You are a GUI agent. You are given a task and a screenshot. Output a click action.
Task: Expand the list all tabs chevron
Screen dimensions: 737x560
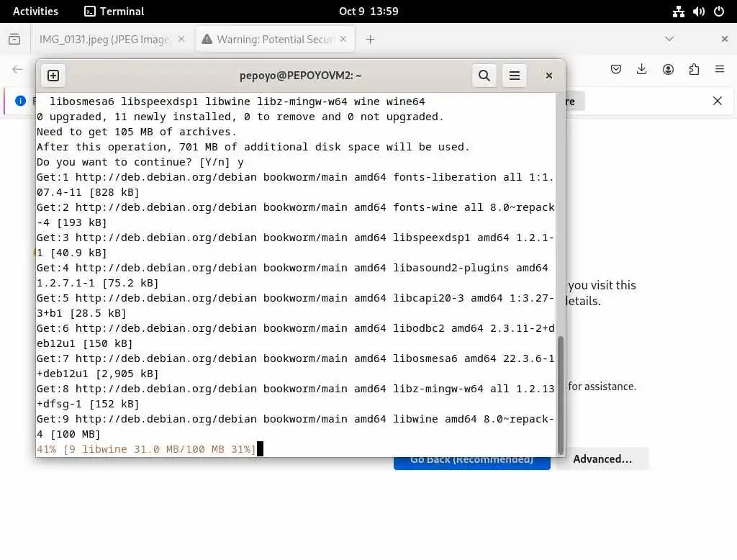pos(669,39)
